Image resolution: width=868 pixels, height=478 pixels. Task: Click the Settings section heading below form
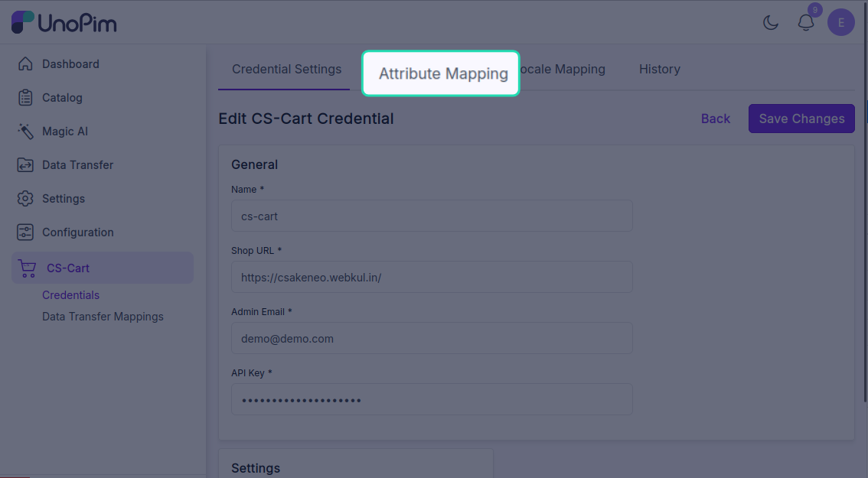coord(256,468)
